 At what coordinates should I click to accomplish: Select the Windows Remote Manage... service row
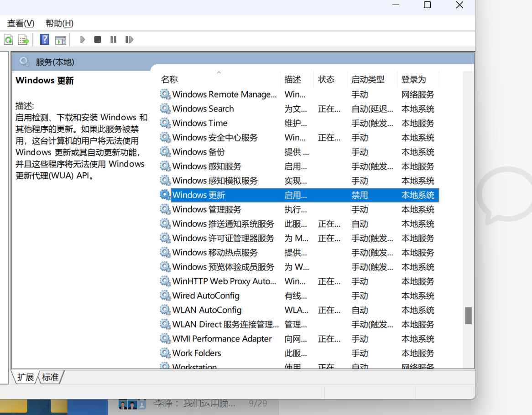tap(298, 94)
